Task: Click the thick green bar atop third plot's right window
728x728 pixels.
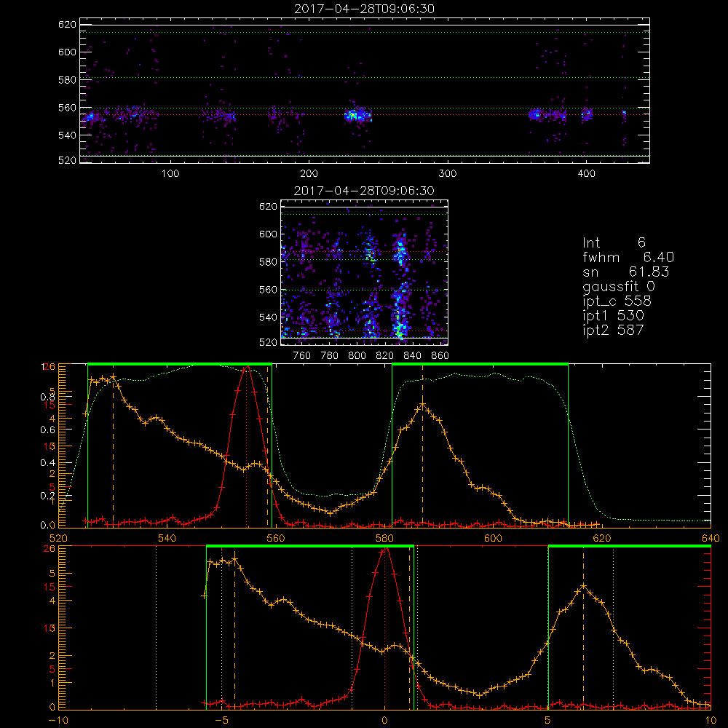Action: click(480, 364)
